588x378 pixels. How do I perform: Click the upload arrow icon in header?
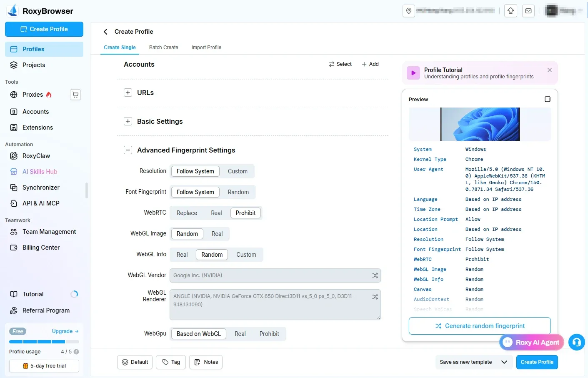point(510,11)
